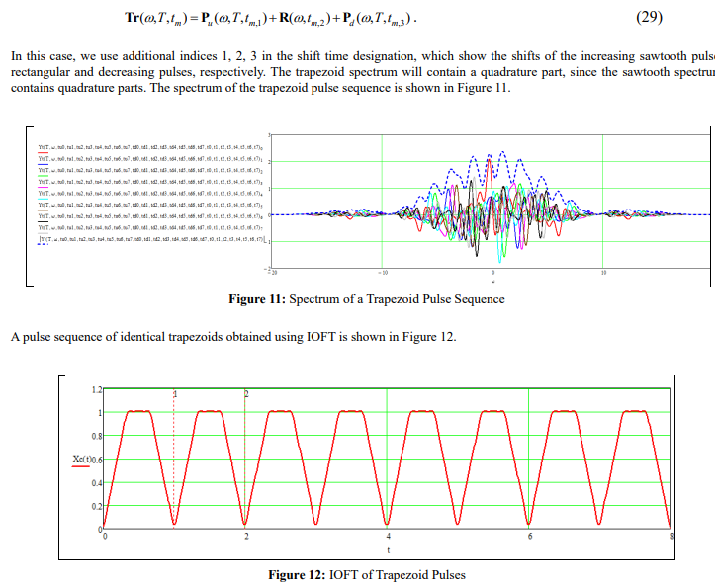
Task: Click the x-axis value 6 in trapezoid plot
Action: pyautogui.click(x=530, y=536)
